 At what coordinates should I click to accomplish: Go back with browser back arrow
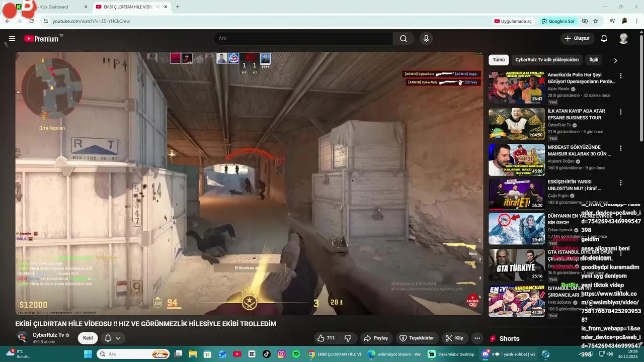pos(8,21)
